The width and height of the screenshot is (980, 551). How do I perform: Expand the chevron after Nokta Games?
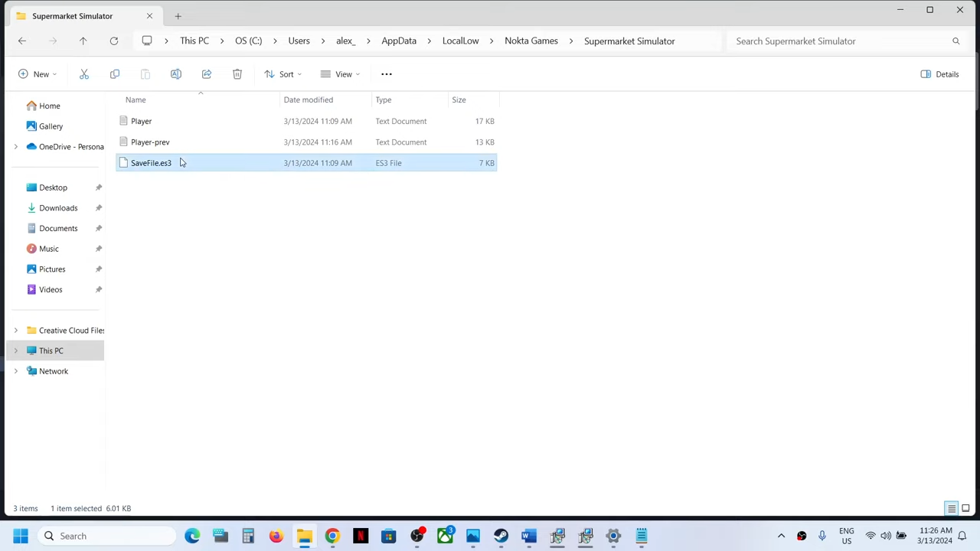coord(570,41)
